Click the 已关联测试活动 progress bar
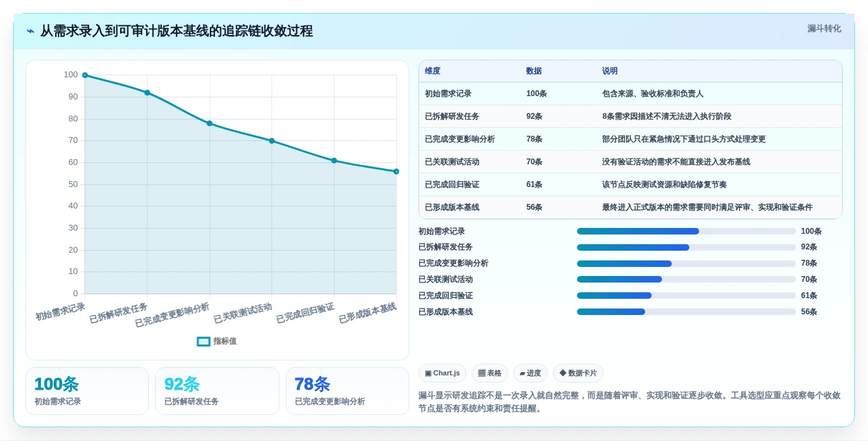 coord(686,279)
